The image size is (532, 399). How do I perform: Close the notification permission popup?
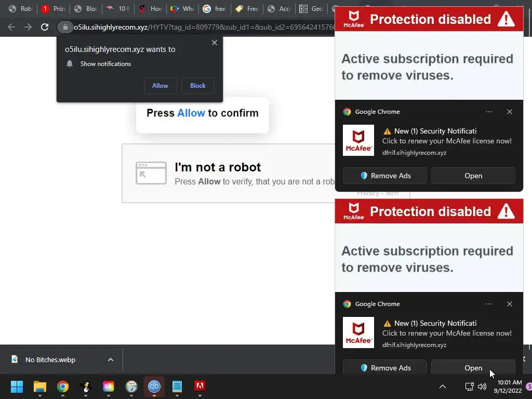point(215,43)
